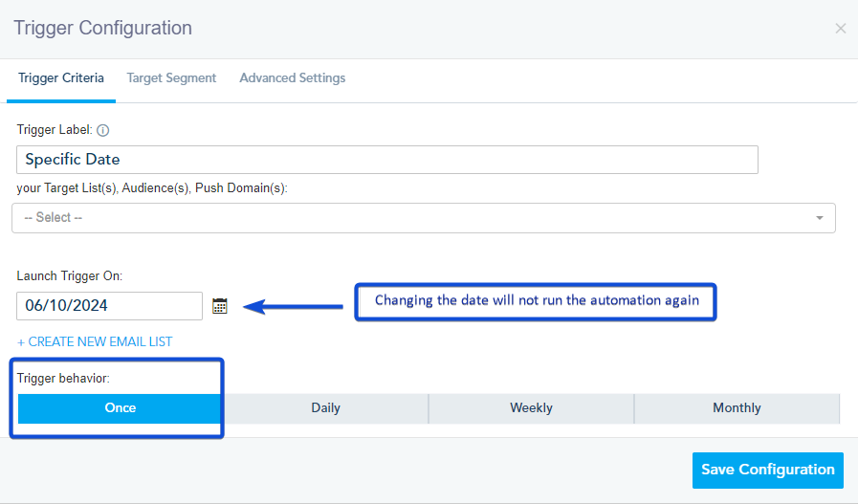This screenshot has height=504, width=858.
Task: Click the "-- Select --" placeholder text
Action: [54, 218]
